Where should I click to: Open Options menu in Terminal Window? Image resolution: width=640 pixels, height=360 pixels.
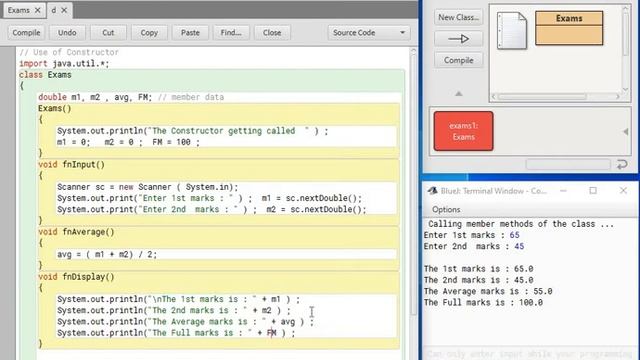click(446, 209)
